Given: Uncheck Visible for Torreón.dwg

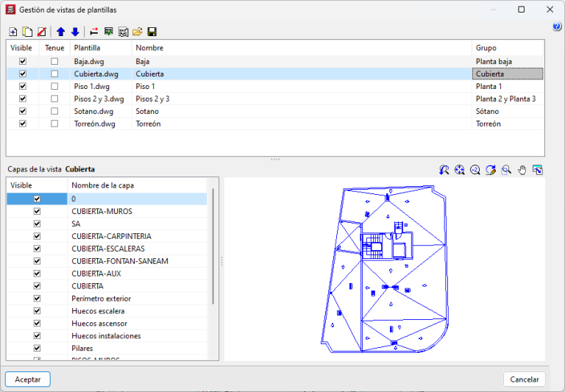Looking at the screenshot, I should (x=23, y=124).
